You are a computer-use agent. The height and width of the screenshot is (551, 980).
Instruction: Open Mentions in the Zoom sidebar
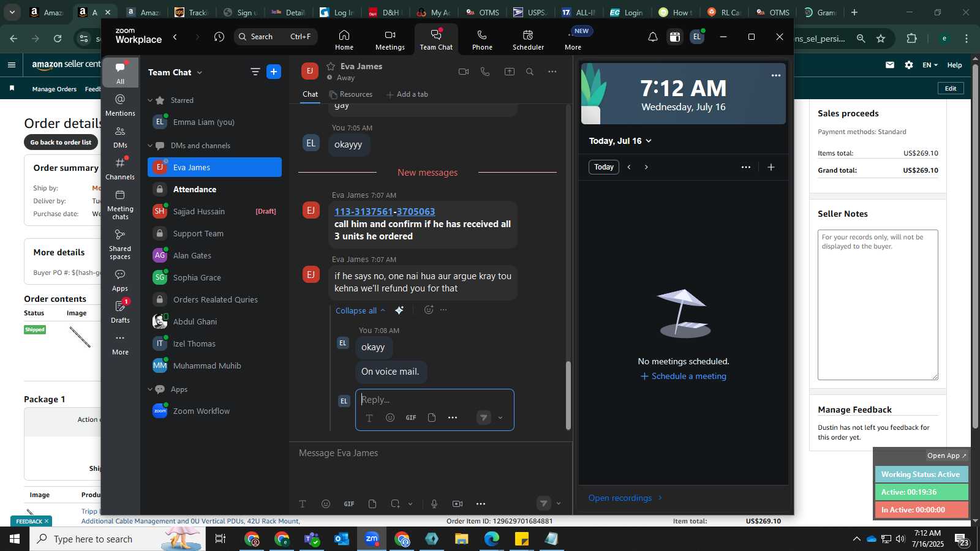pyautogui.click(x=120, y=105)
